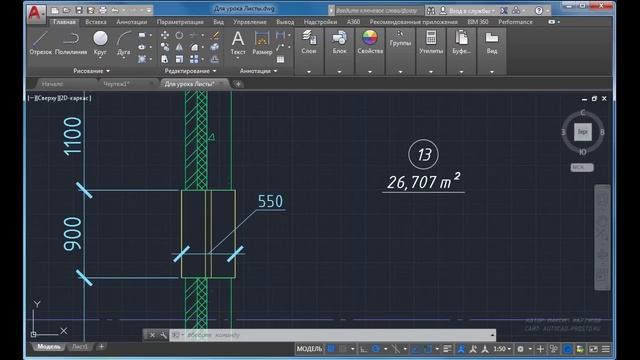Open the AutoCAD application menu logo
Viewport: 640px width, 360px height.
(x=36, y=13)
